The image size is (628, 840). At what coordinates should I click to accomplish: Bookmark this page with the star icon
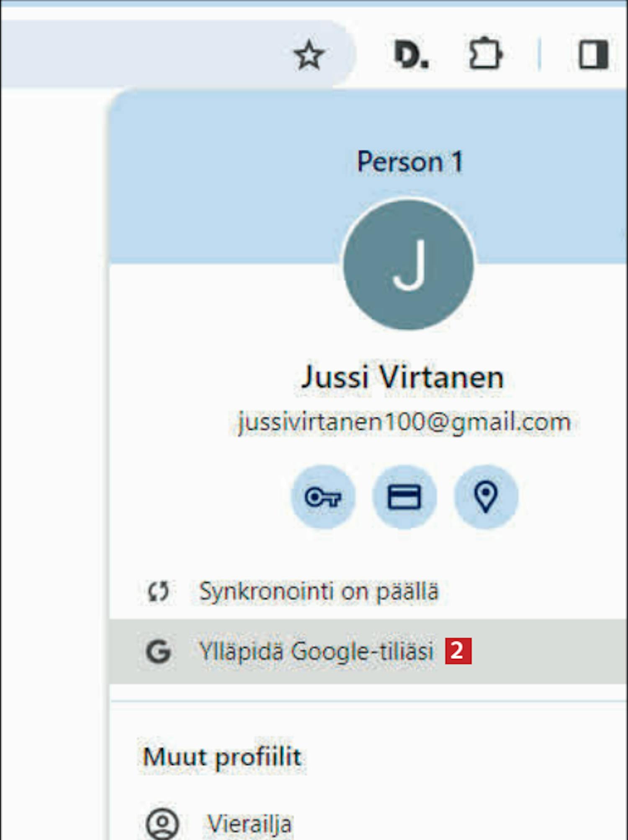coord(309,55)
